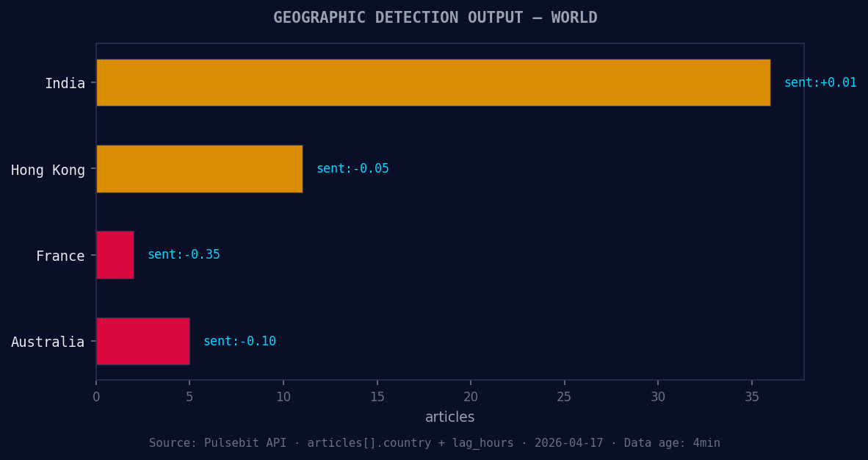This screenshot has height=460, width=868.
Task: Click the Australia bar
Action: [142, 341]
